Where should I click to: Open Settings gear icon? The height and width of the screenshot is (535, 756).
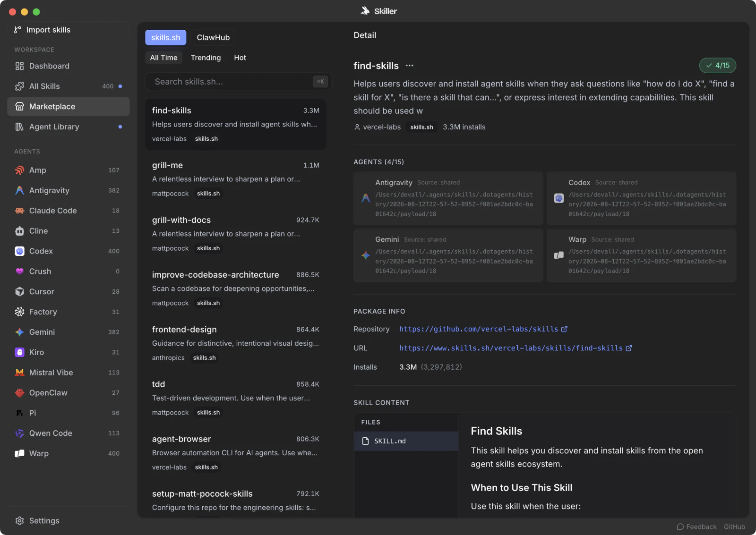(x=19, y=521)
